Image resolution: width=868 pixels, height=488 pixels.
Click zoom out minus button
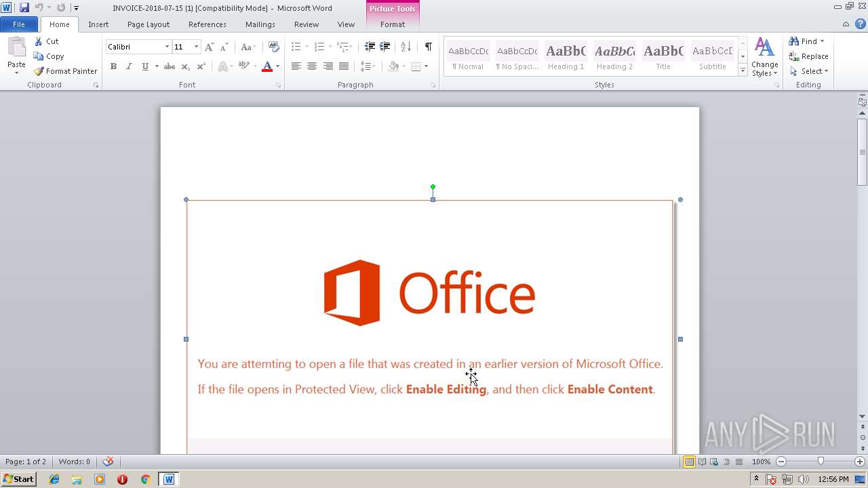tap(781, 462)
